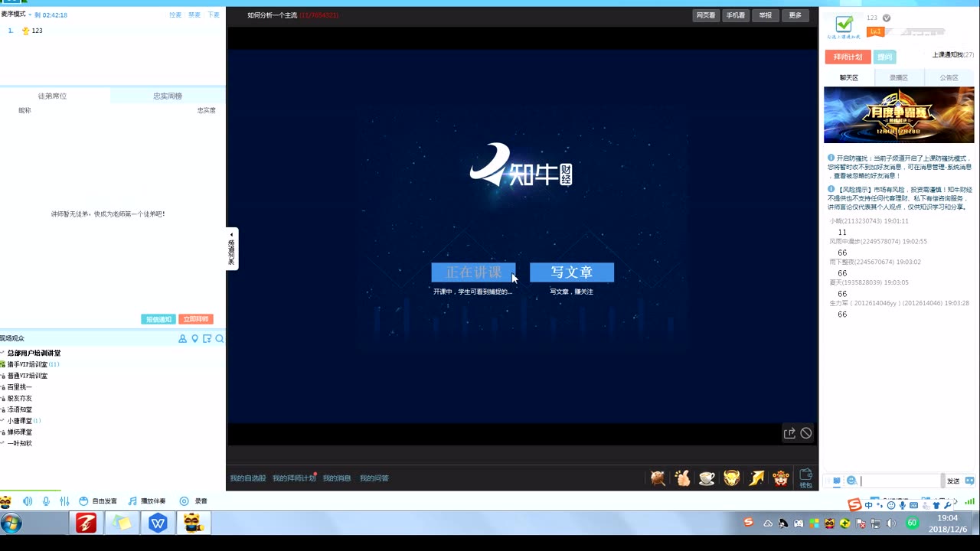Switch to the 忠实周榜 tab
The width and height of the screenshot is (980, 551).
168,96
